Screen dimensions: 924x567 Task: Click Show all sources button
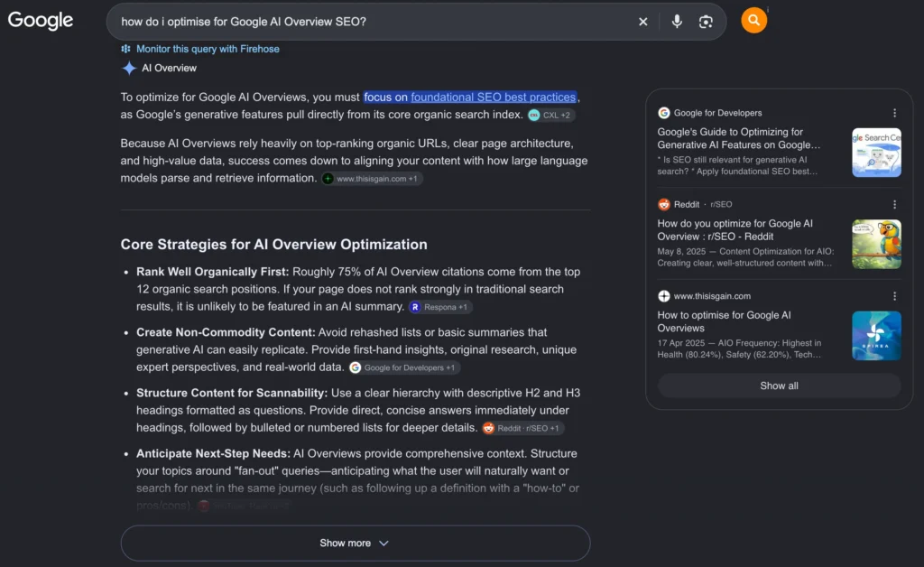[779, 386]
